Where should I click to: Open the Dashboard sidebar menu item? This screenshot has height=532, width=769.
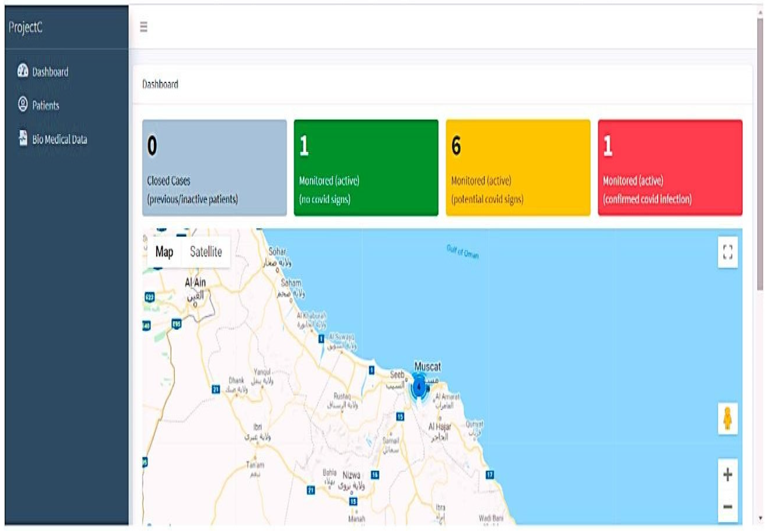(50, 72)
